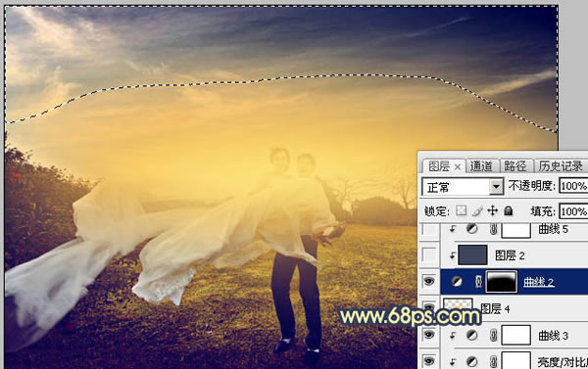Select the dark blue 图层 2 thumbnail

pos(472,255)
